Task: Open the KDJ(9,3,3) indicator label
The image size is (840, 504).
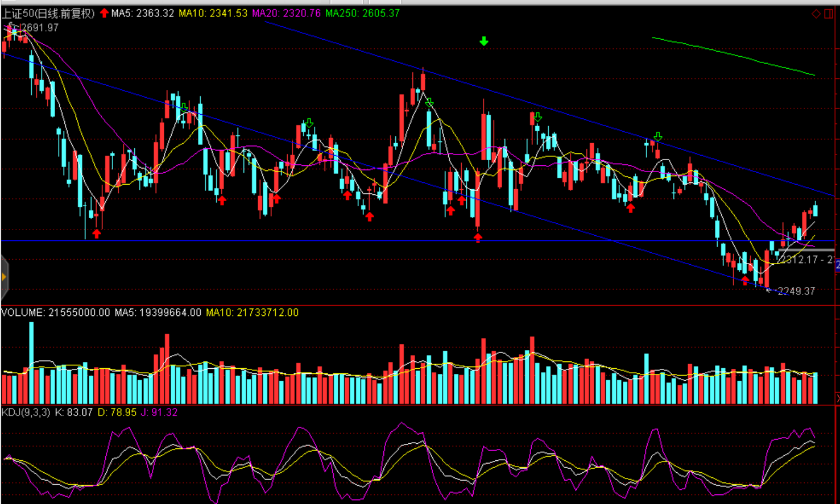Action: point(26,413)
